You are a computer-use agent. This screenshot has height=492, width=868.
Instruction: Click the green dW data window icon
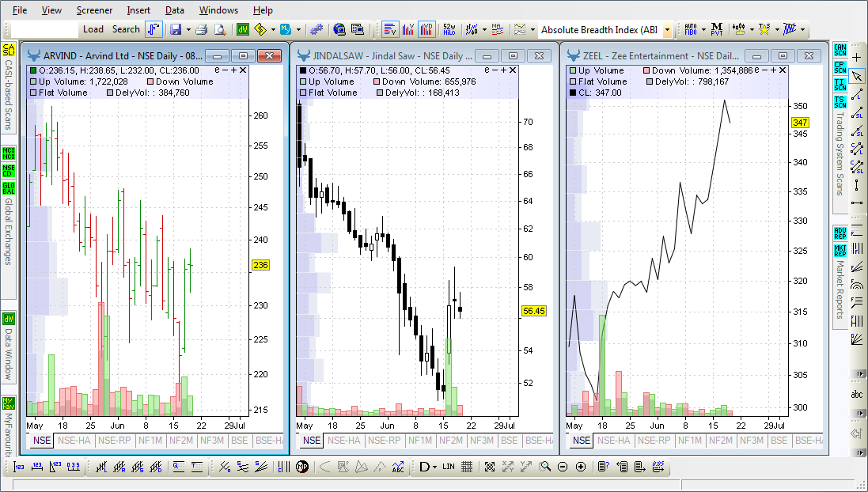click(x=242, y=29)
